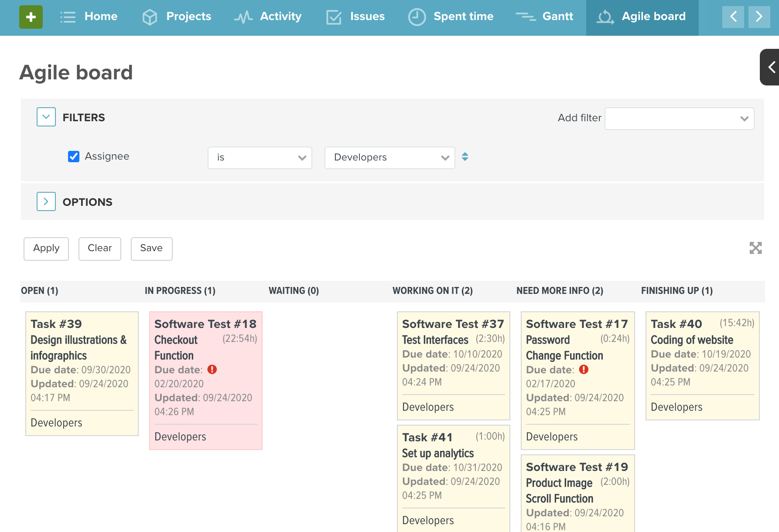Screen dimensions: 779x532
Task: Click the Gantt bars icon
Action: coord(526,17)
